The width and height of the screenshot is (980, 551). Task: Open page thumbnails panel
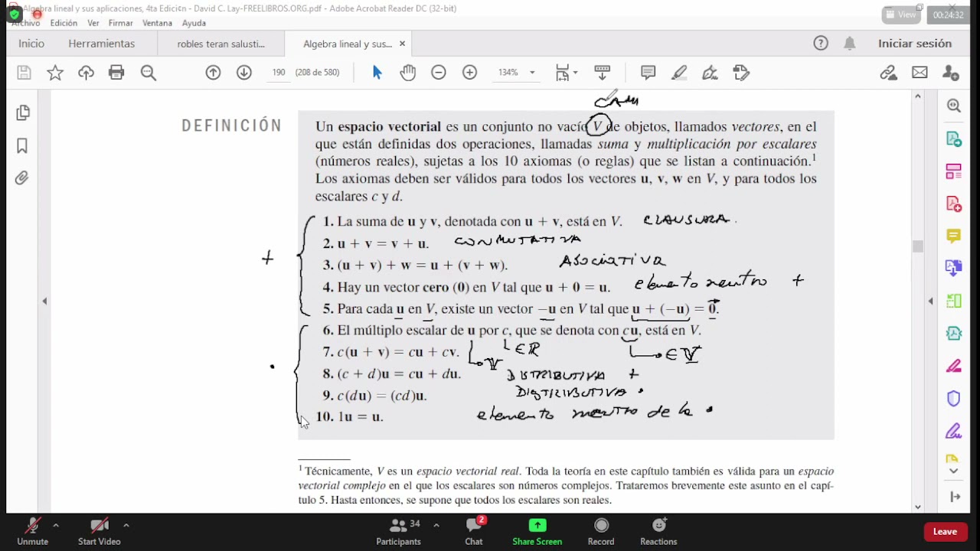[22, 113]
